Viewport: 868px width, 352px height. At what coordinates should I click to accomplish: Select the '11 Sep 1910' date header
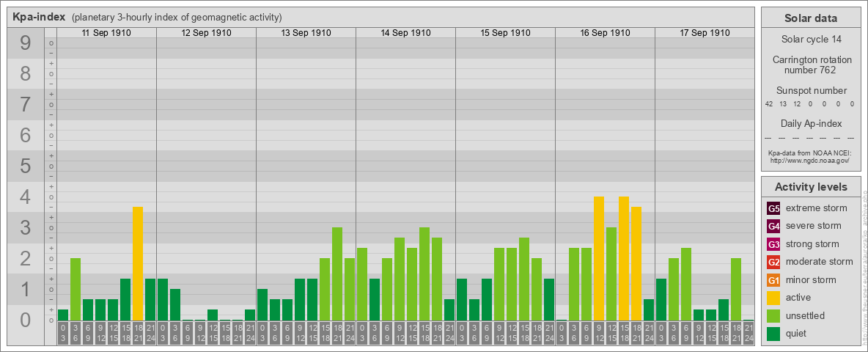106,33
